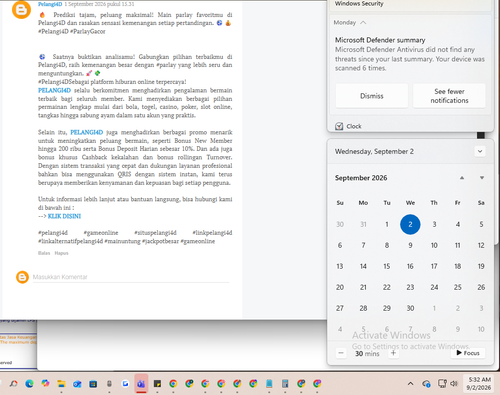Open the PELANGI4D link before 'selalu berkomitmen'

54,90
